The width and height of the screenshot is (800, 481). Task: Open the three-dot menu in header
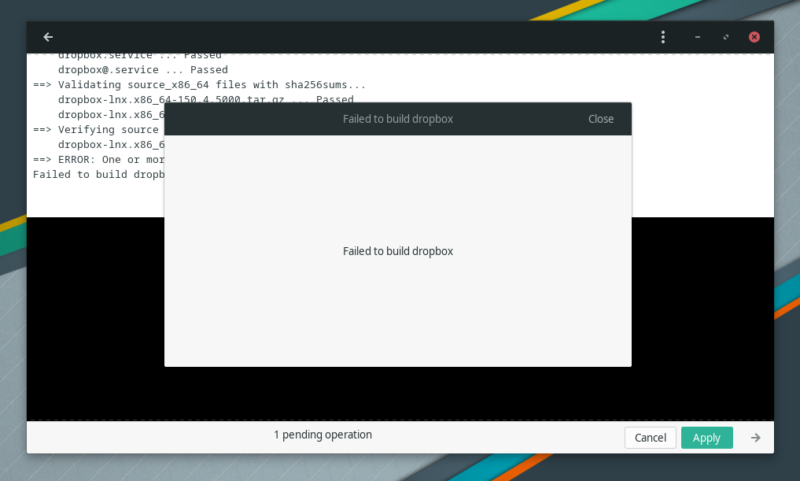tap(663, 37)
